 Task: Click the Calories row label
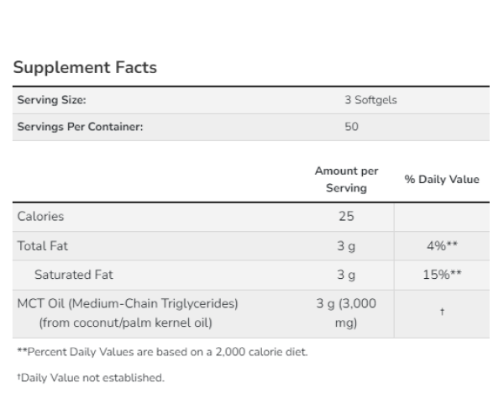(x=40, y=216)
